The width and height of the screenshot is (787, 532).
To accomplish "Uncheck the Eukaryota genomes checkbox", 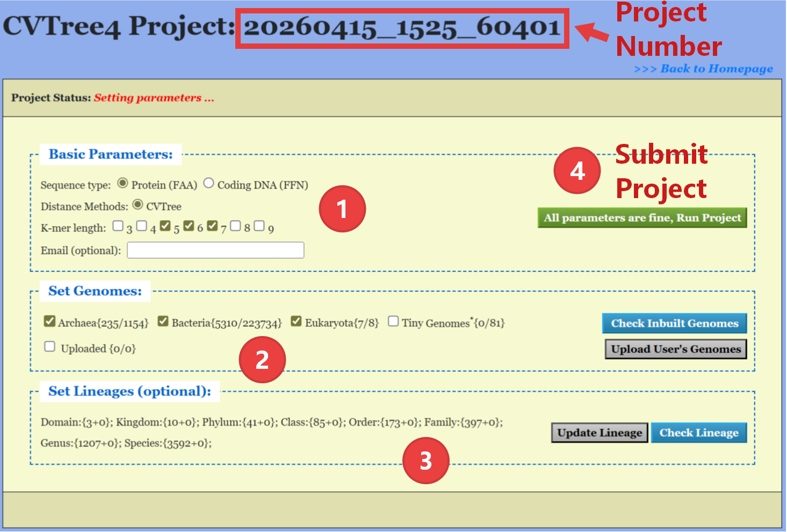I will (x=296, y=321).
